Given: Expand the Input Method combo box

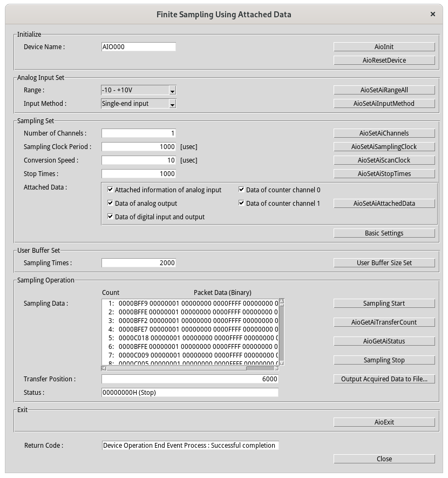Looking at the screenshot, I should [x=172, y=104].
